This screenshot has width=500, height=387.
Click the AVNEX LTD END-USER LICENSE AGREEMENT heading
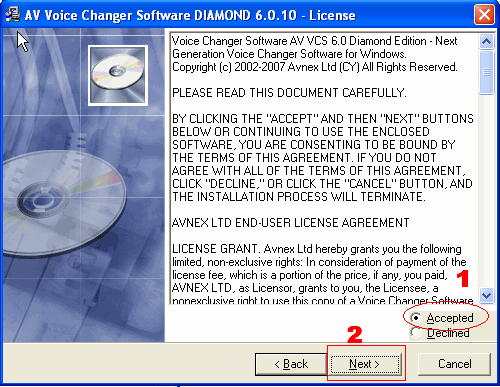coord(291,223)
